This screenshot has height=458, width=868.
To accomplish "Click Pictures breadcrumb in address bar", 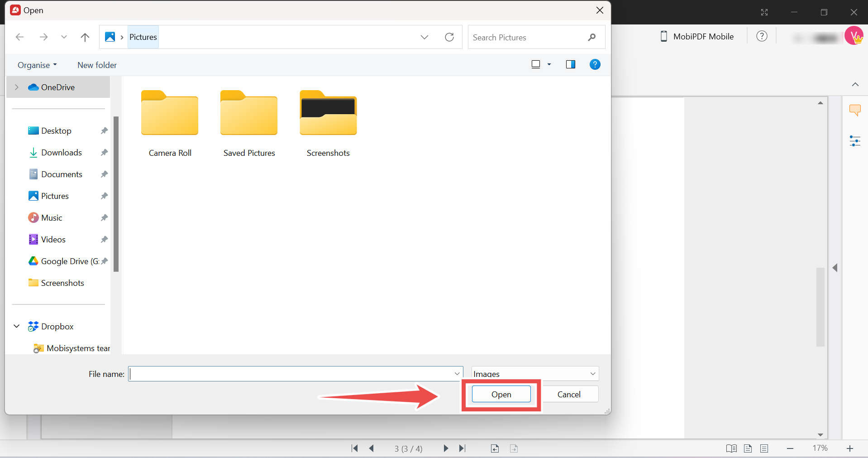I will [x=143, y=37].
